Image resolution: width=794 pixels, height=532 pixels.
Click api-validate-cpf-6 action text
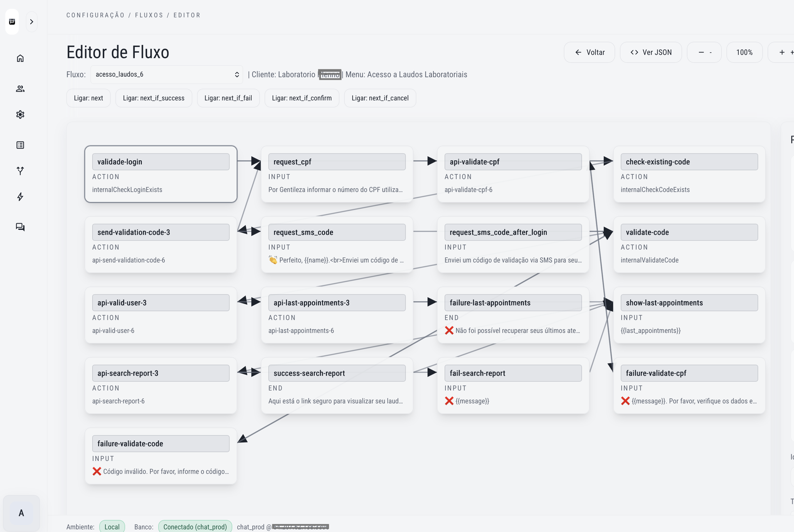468,190
